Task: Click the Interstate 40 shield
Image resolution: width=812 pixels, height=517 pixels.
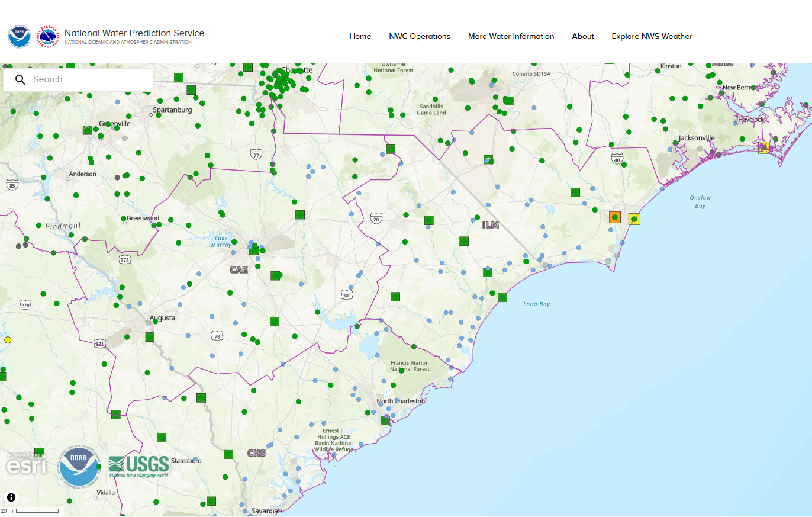Action: pyautogui.click(x=617, y=159)
